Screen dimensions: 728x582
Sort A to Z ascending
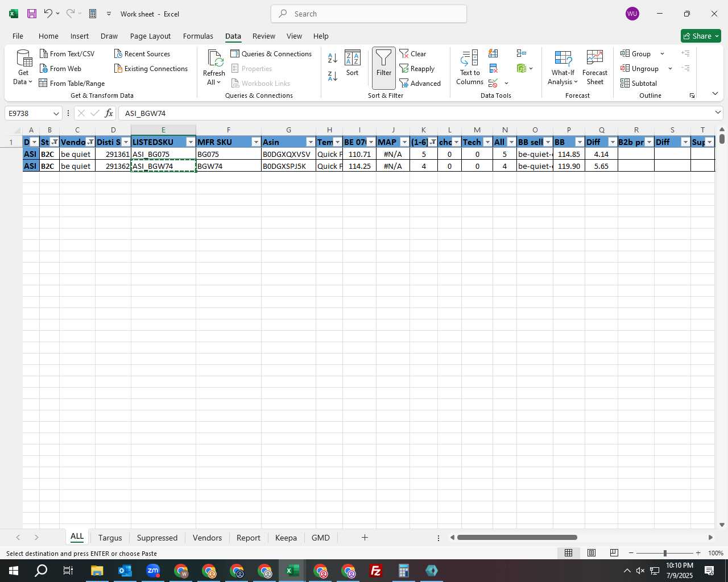(x=333, y=57)
